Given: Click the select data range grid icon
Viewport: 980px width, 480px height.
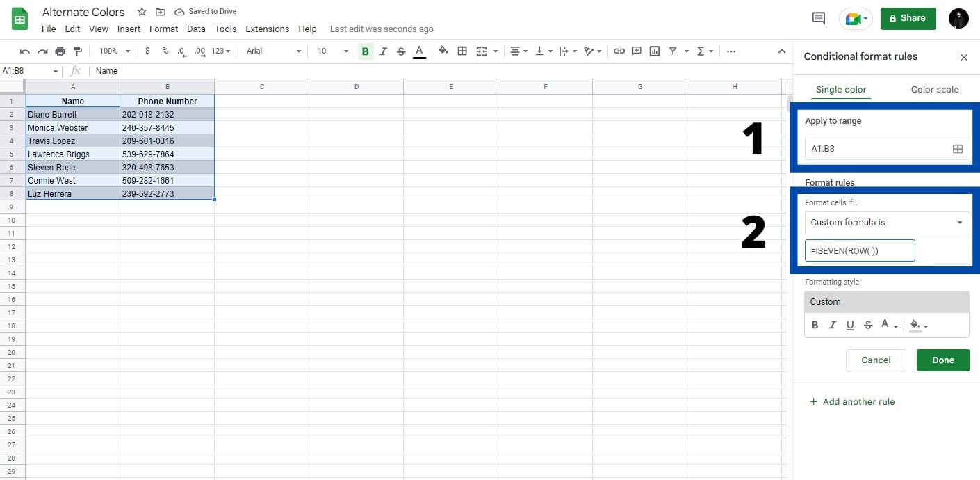Looking at the screenshot, I should (958, 148).
